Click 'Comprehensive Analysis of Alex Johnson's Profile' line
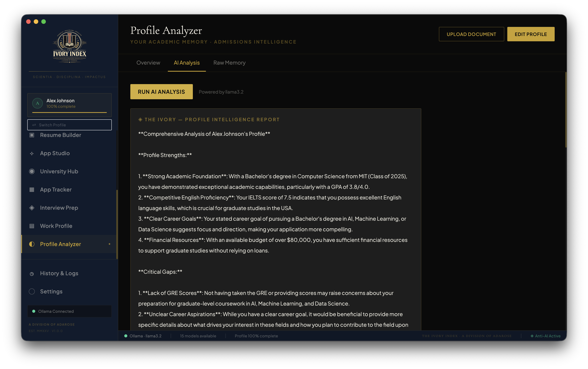588x369 pixels. click(204, 134)
